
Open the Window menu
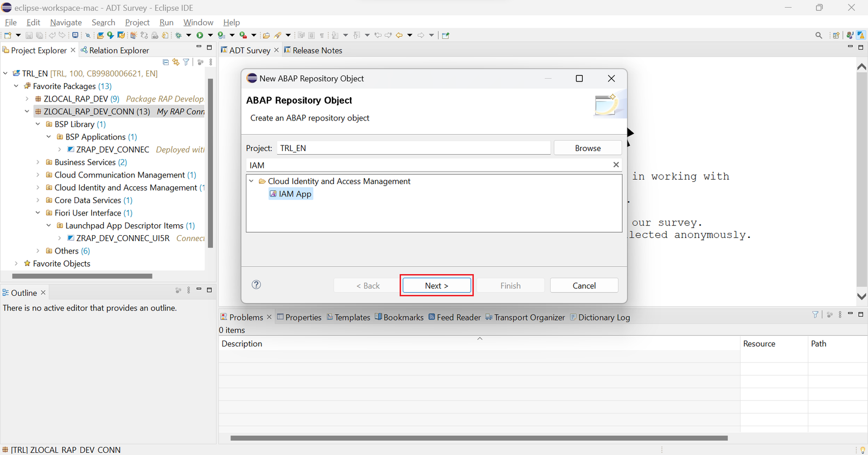[x=198, y=22]
